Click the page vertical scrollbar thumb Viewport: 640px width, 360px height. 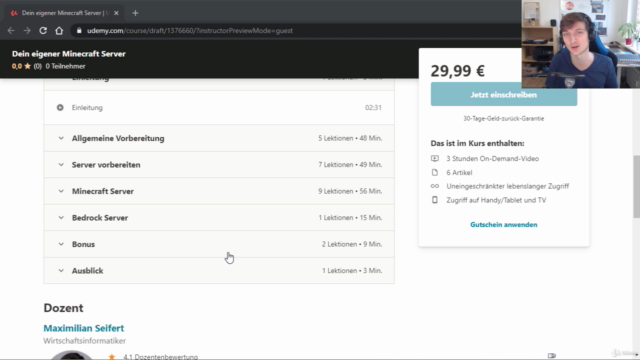point(636,187)
